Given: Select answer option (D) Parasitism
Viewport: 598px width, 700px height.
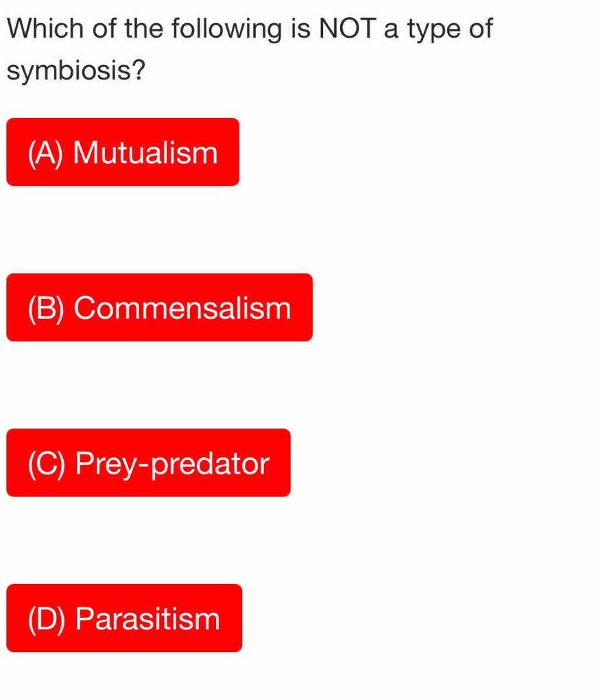Looking at the screenshot, I should [123, 618].
